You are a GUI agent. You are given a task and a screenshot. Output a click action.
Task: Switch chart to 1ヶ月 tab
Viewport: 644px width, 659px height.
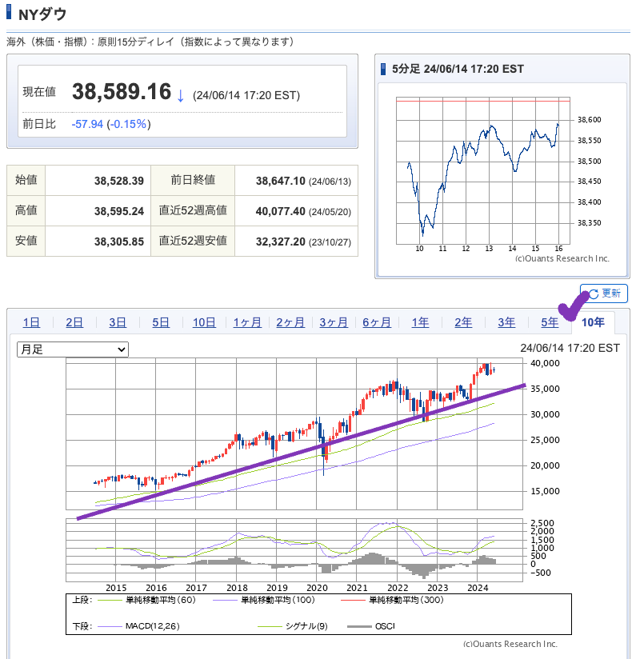click(x=247, y=322)
